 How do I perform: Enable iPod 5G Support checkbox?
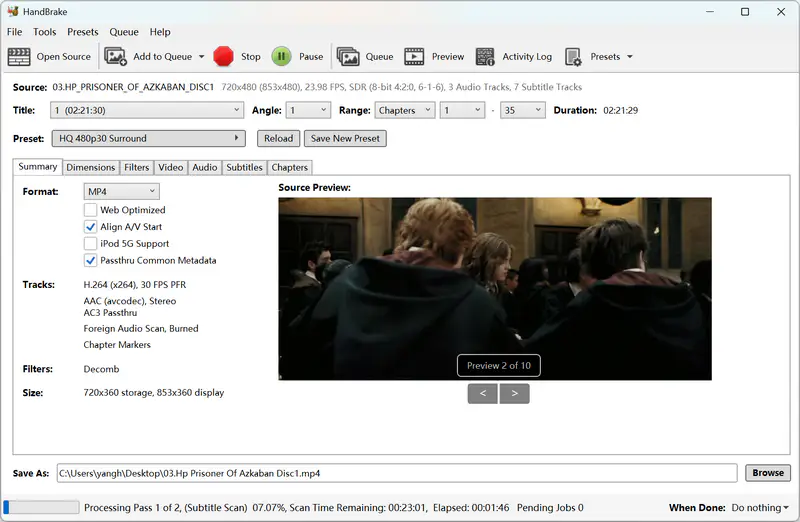point(90,243)
